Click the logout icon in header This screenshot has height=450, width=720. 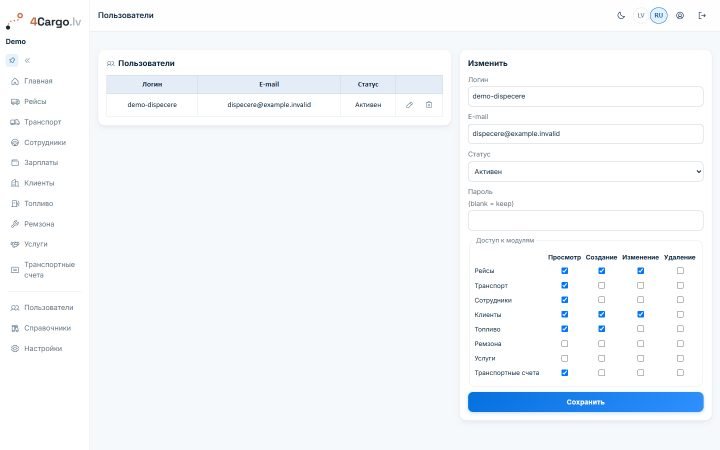702,16
